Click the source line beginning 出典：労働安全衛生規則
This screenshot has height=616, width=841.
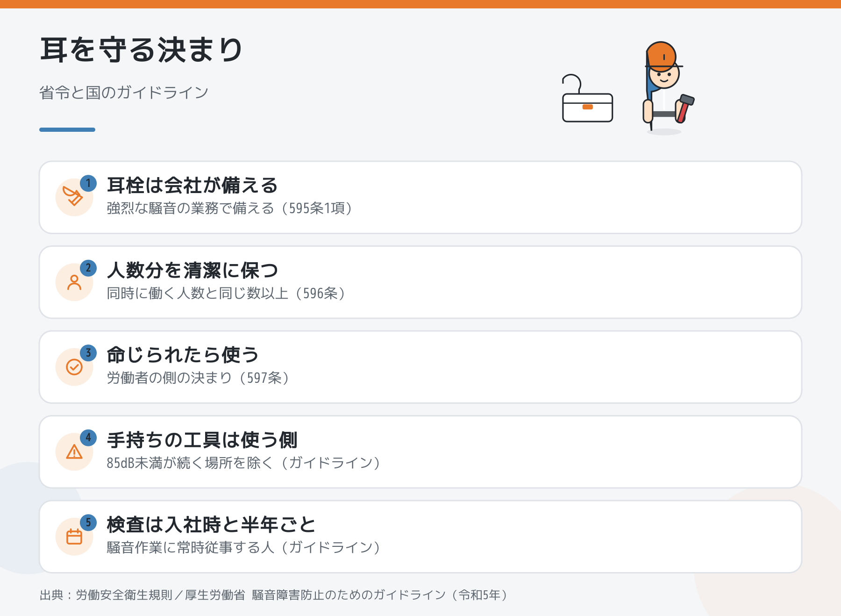click(x=273, y=595)
